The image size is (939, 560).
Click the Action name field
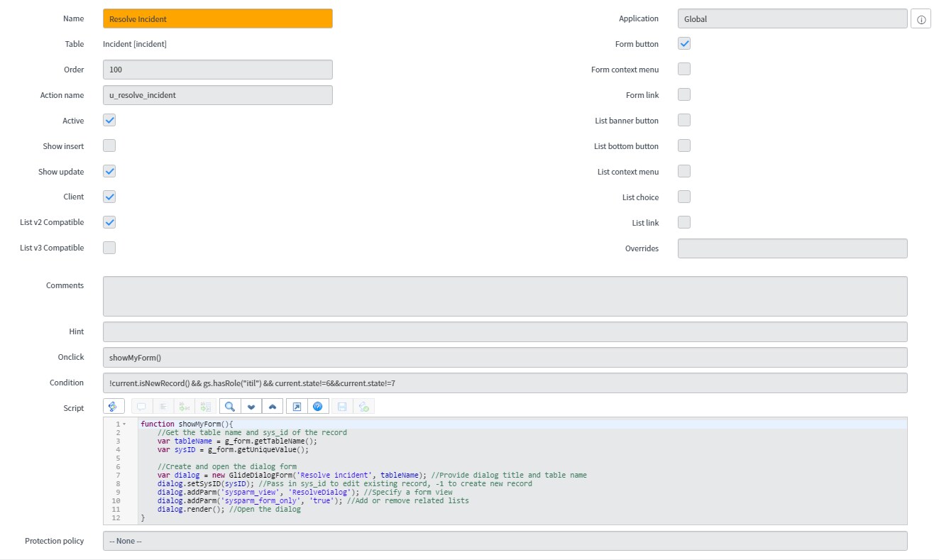(x=218, y=95)
